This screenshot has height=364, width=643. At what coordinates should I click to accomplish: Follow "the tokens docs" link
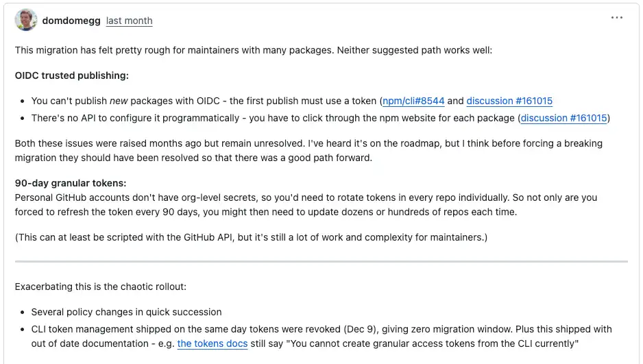(x=212, y=343)
